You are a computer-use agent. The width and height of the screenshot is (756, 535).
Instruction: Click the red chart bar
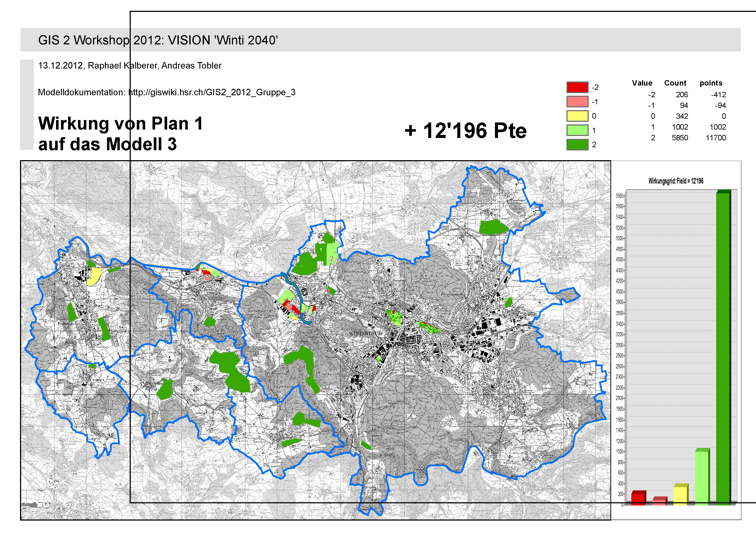click(638, 498)
